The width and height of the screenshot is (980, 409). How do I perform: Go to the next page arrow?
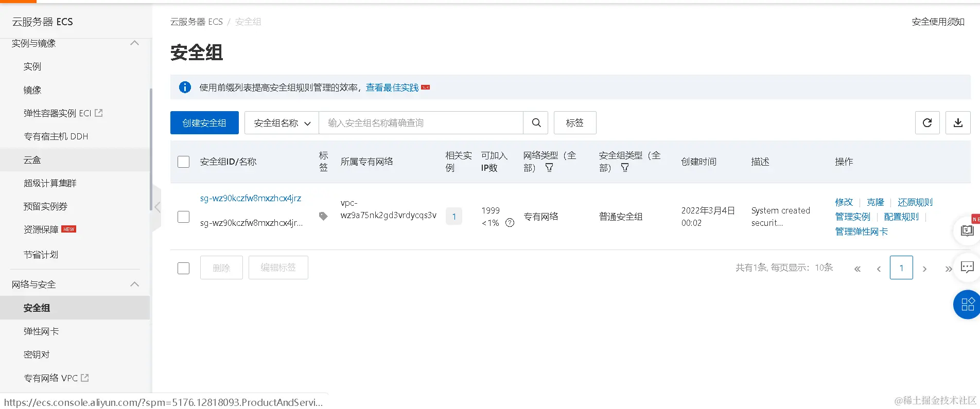(924, 269)
